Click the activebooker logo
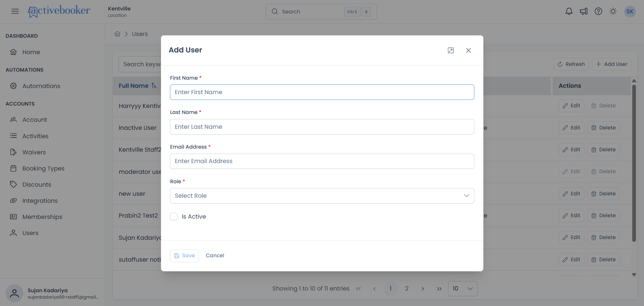644x306 pixels. 59,11
